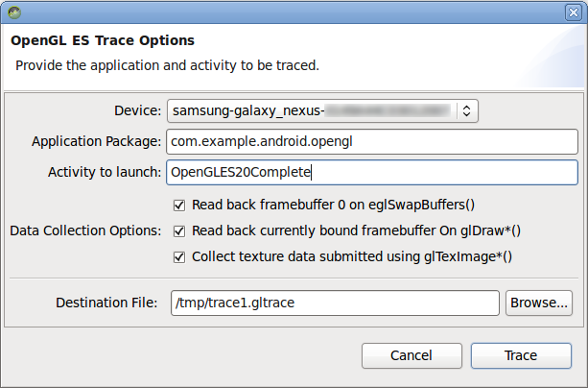The width and height of the screenshot is (588, 388).
Task: Click the window menu icon in title bar
Action: (x=12, y=12)
